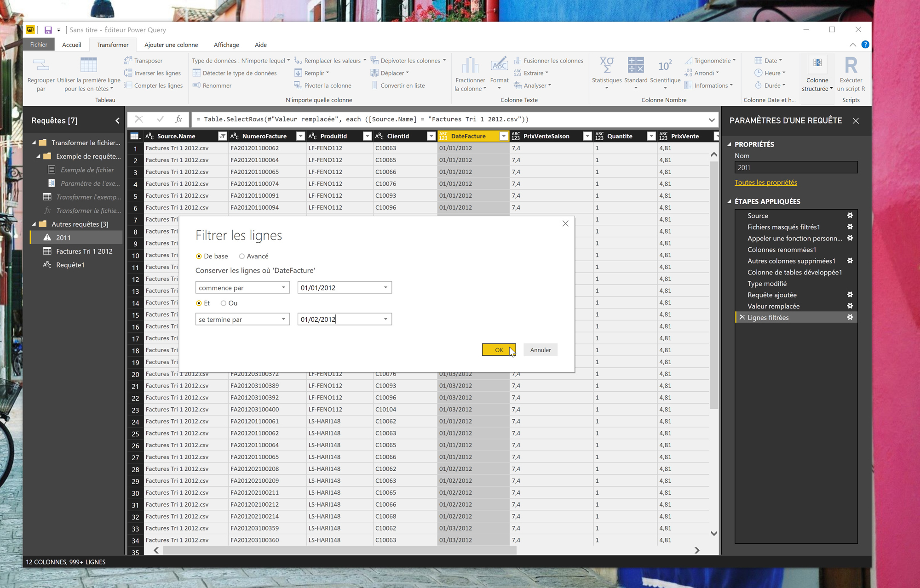Image resolution: width=920 pixels, height=588 pixels.
Task: Click the Scientifique icon
Action: (665, 65)
